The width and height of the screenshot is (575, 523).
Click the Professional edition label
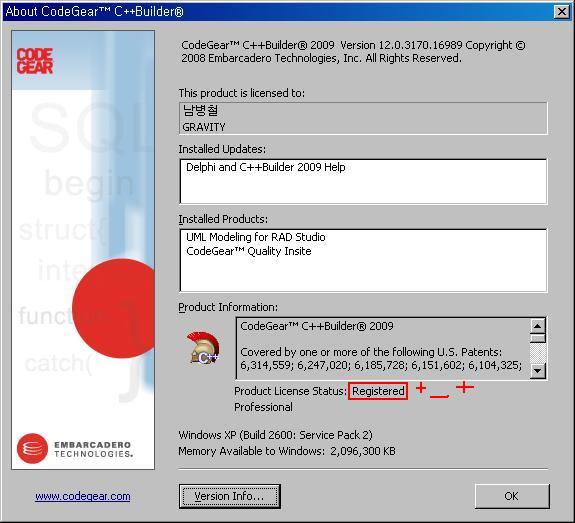(x=263, y=407)
